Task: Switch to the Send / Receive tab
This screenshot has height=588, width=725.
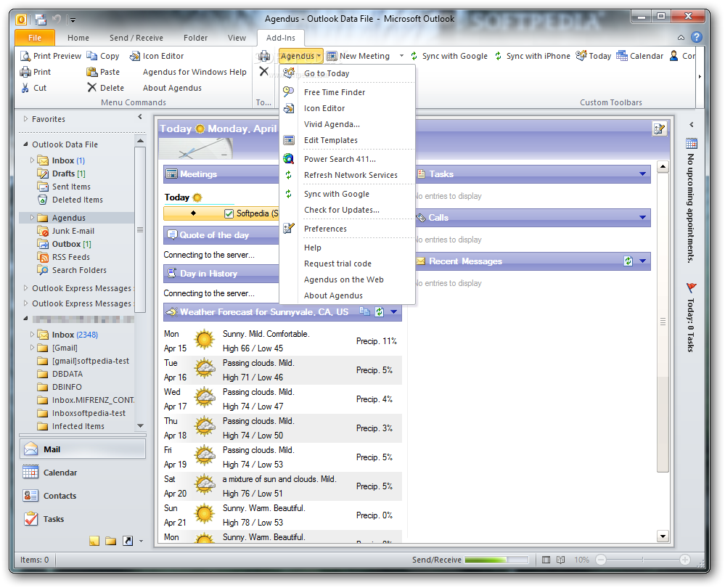Action: click(136, 38)
